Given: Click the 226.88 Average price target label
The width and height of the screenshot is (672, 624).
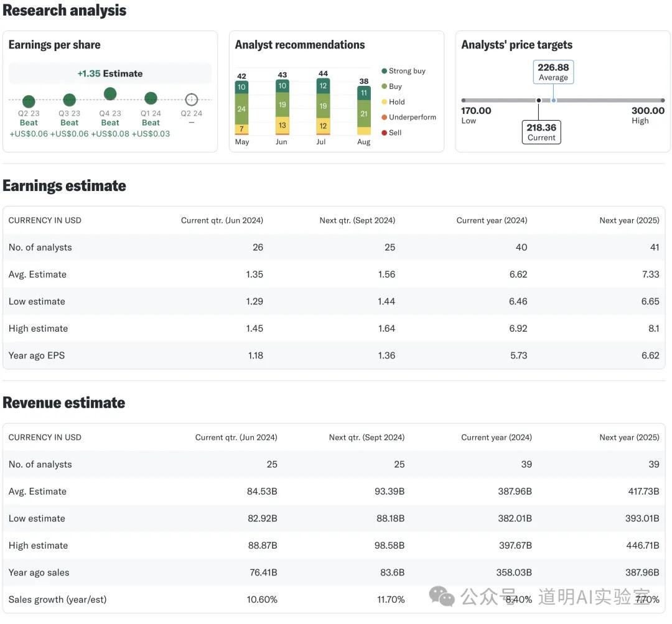Looking at the screenshot, I should pos(553,72).
